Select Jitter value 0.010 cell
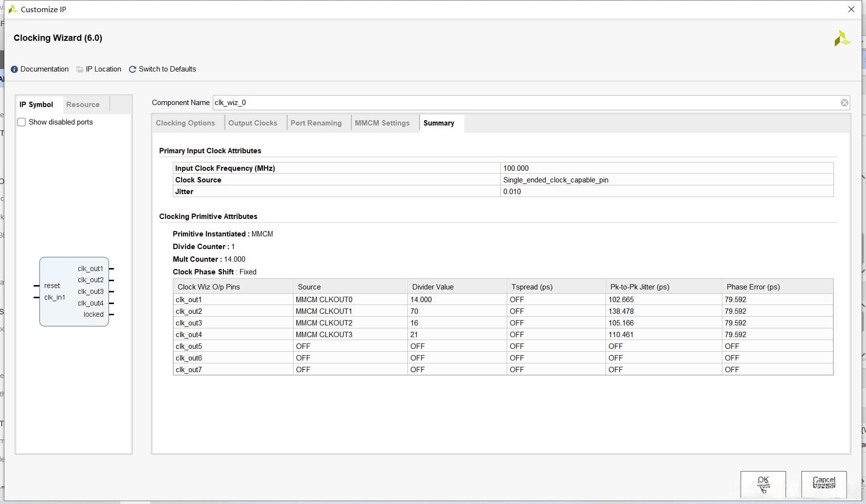This screenshot has width=866, height=504. [x=667, y=192]
